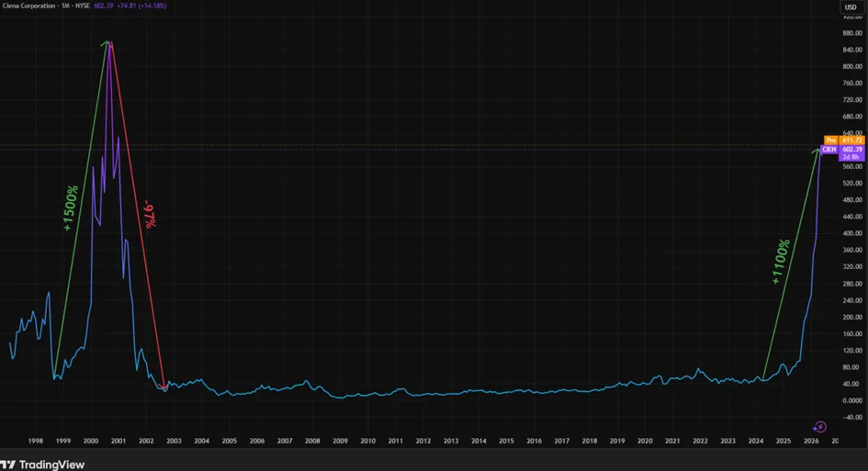Click the 2018 time axis label
The image size is (868, 471).
click(x=590, y=441)
